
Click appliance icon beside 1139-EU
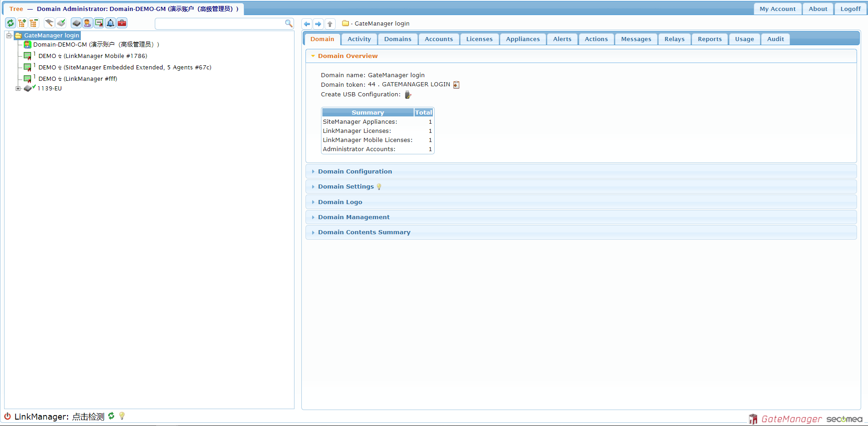point(28,88)
